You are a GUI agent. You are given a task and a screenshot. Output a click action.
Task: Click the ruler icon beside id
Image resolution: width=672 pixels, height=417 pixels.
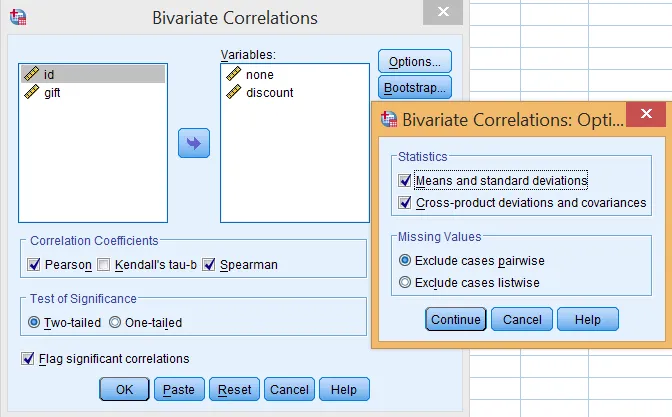coord(31,74)
